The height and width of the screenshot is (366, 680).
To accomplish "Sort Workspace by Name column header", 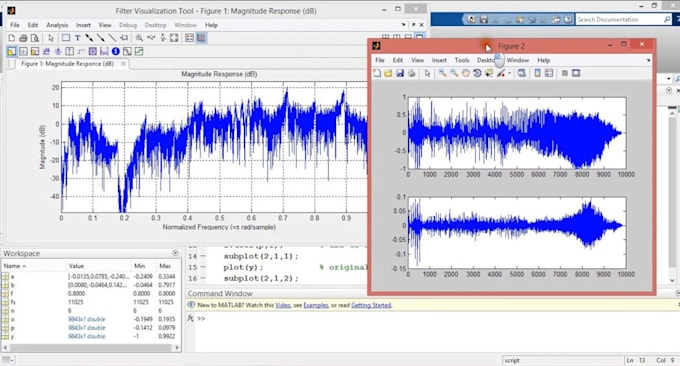I will (x=34, y=266).
